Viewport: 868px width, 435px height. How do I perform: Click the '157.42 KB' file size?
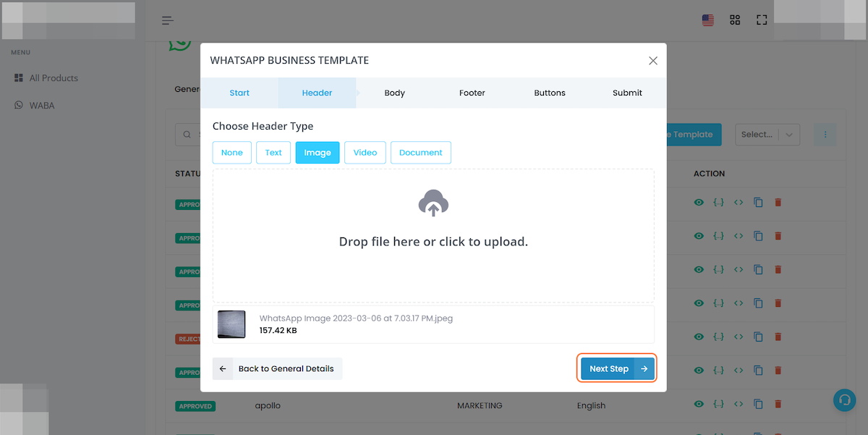278,331
